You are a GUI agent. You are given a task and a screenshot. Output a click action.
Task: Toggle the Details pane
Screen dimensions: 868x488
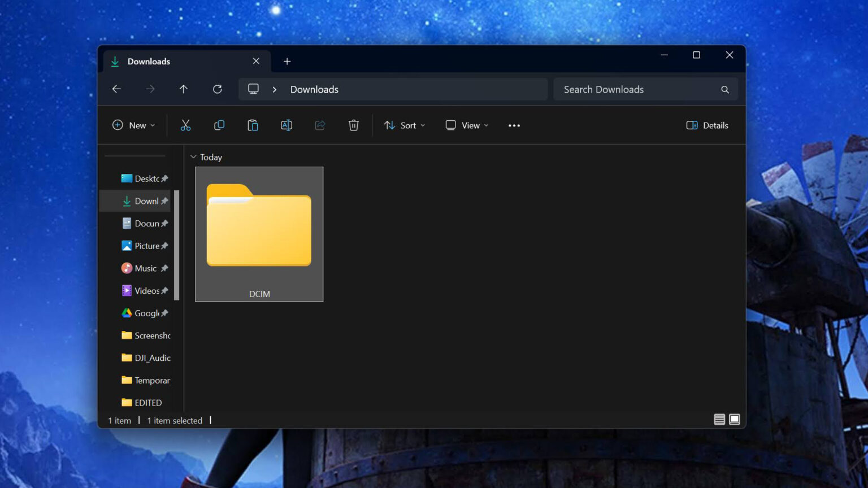(x=707, y=125)
